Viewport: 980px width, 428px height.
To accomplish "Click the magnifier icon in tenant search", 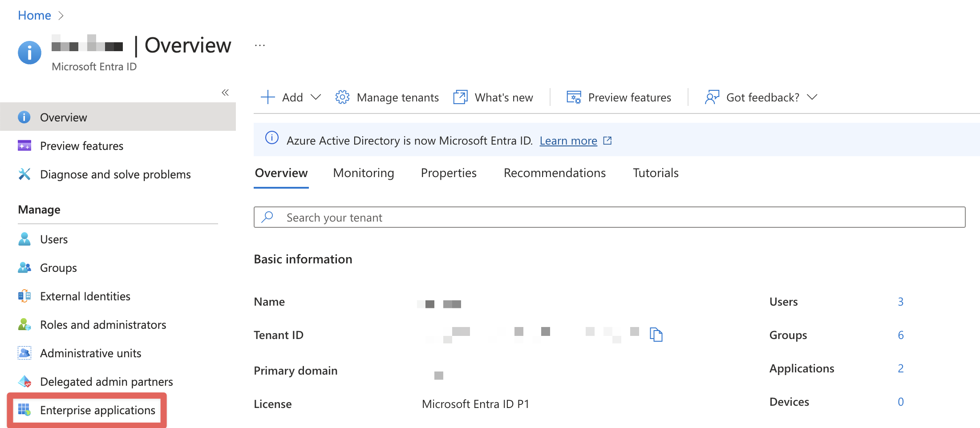I will pyautogui.click(x=267, y=217).
